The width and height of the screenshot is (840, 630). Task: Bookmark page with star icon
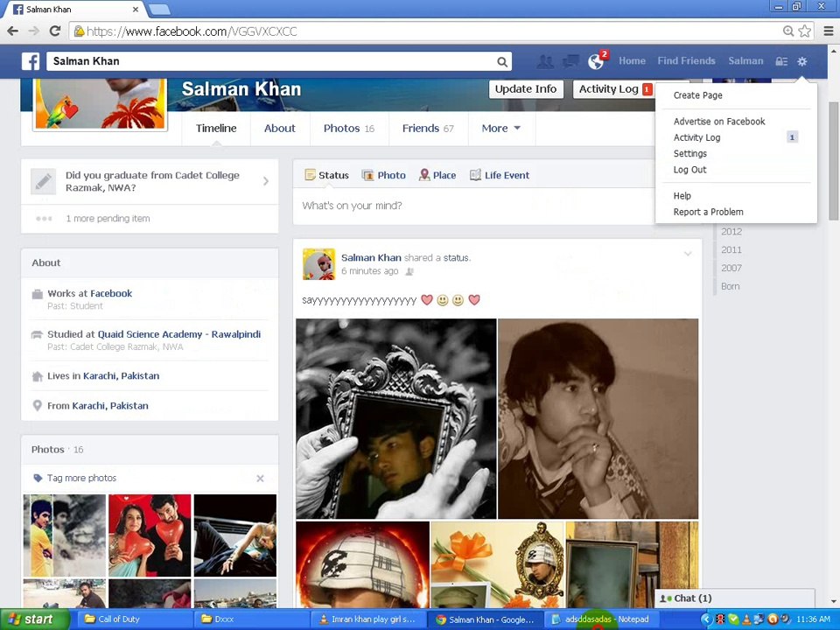[x=805, y=31]
